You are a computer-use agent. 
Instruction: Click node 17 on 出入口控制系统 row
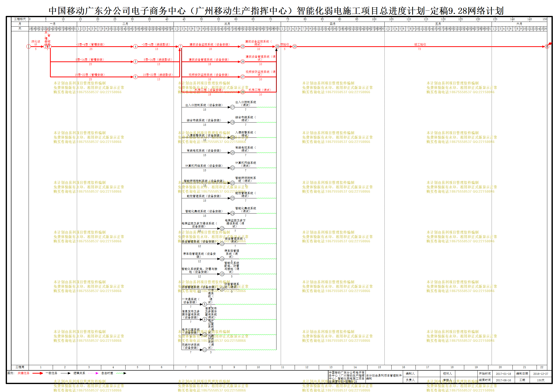(232, 107)
